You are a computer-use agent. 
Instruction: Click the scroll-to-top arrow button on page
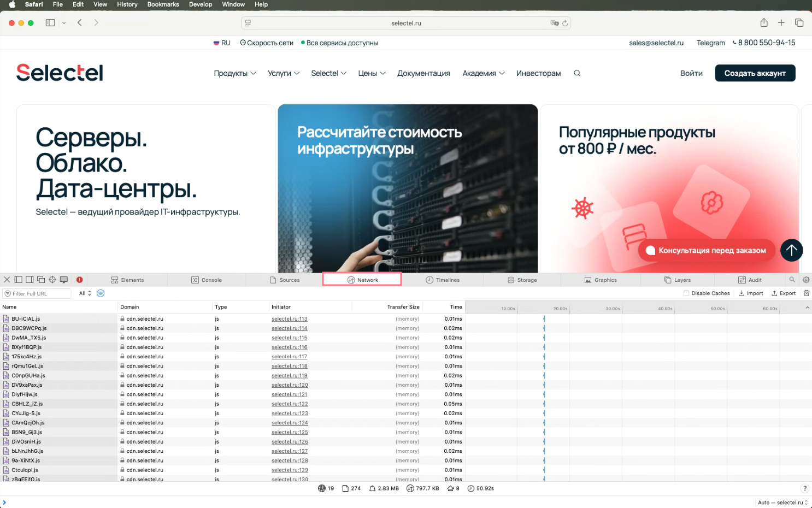point(791,250)
